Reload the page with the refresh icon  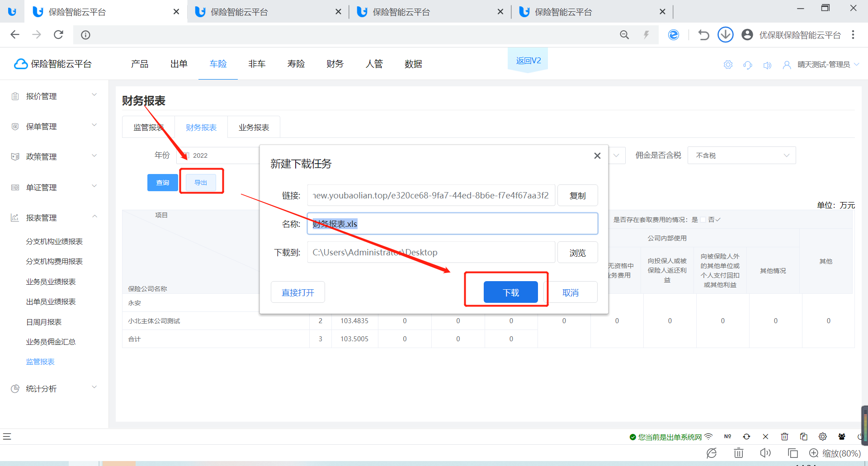58,35
